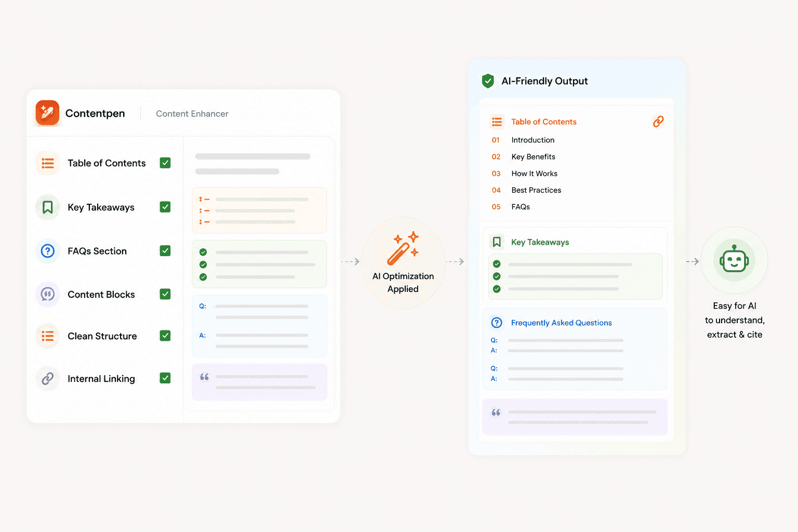Click the Frequently Asked Questions heading
798x532 pixels.
(562, 323)
